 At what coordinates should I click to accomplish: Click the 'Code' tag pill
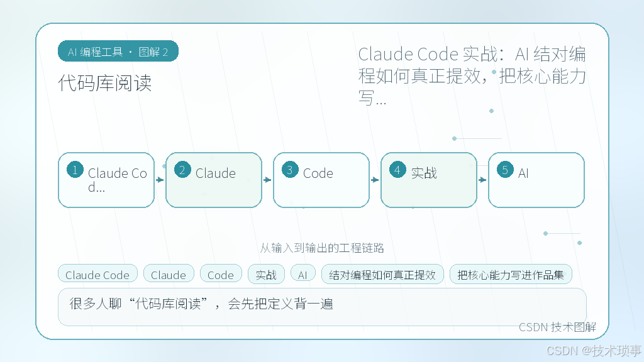pos(221,274)
